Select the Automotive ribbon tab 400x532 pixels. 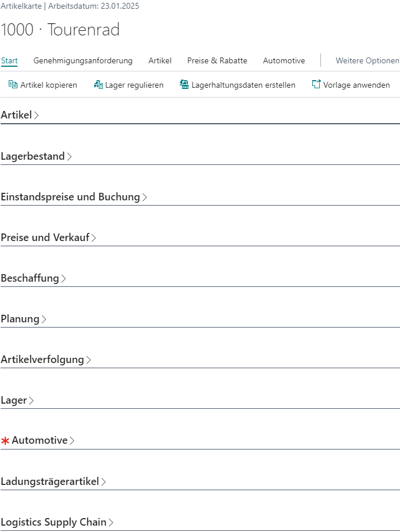click(x=284, y=60)
